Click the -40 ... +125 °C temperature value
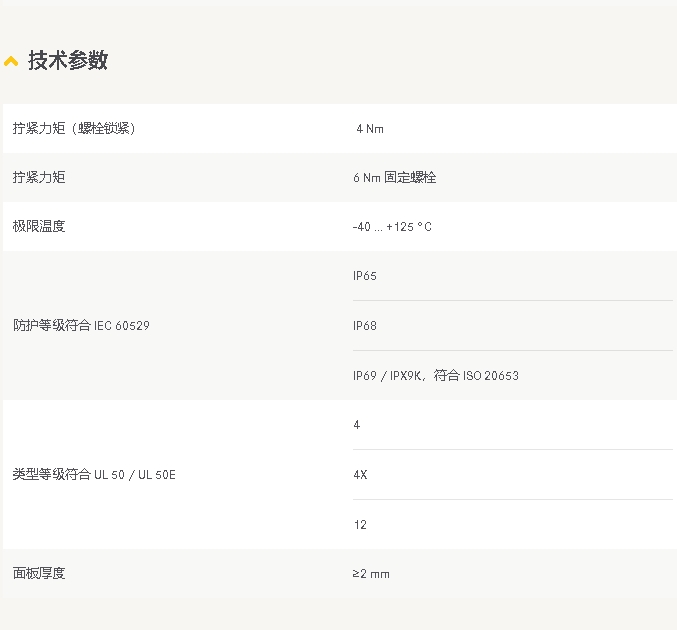 pyautogui.click(x=392, y=227)
